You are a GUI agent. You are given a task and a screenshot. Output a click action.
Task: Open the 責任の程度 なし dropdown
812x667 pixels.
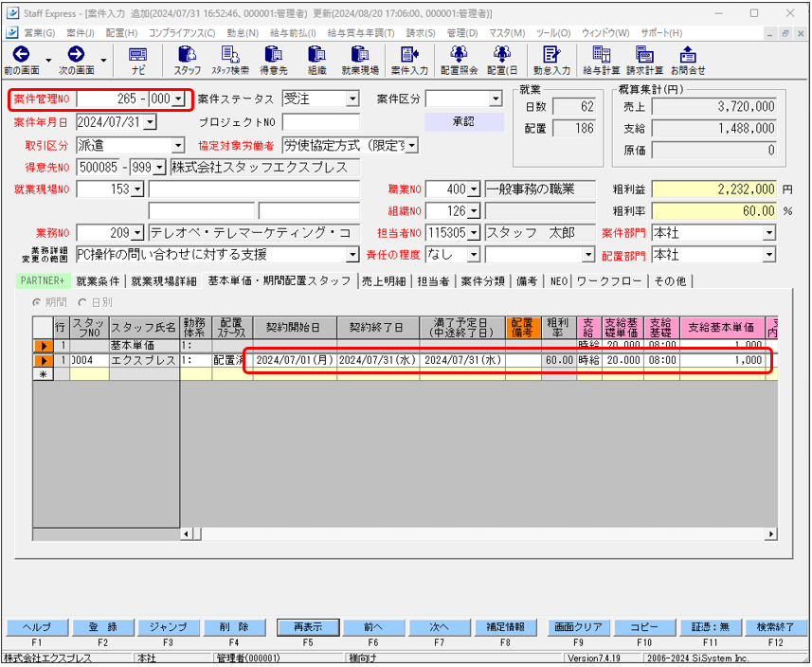(x=474, y=255)
